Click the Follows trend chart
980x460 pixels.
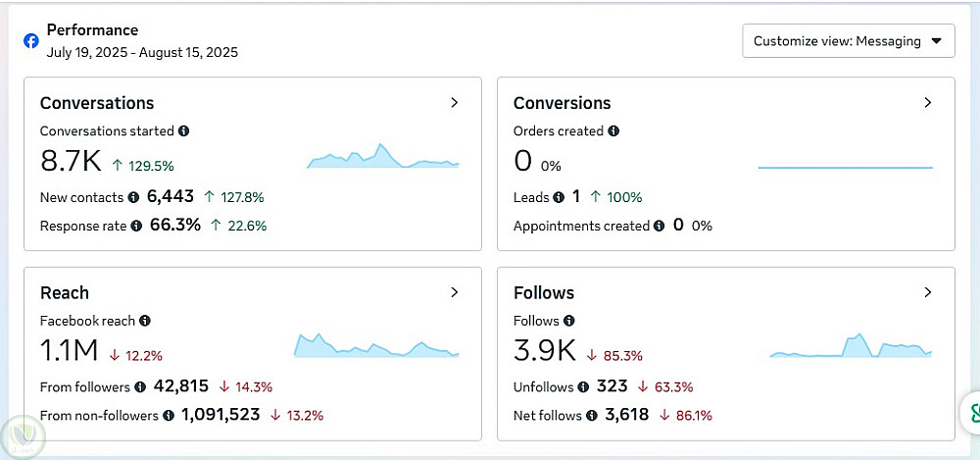coord(851,347)
